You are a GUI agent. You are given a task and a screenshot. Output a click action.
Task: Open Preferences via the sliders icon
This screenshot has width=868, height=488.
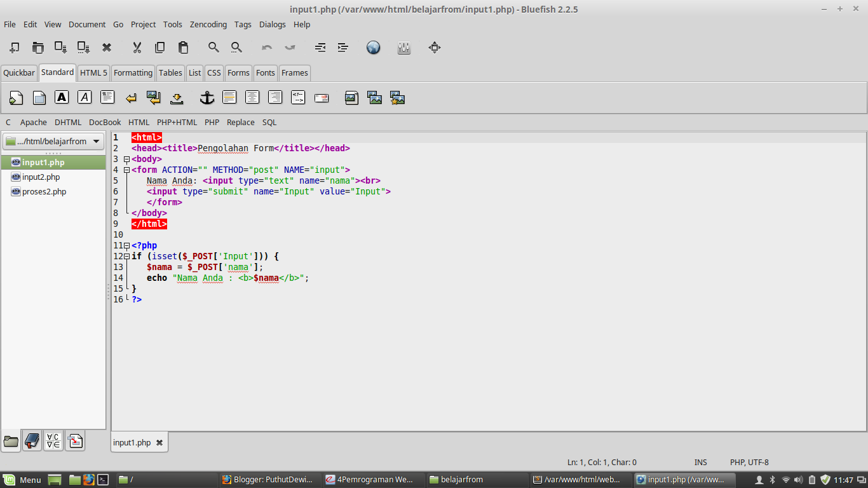tap(404, 48)
